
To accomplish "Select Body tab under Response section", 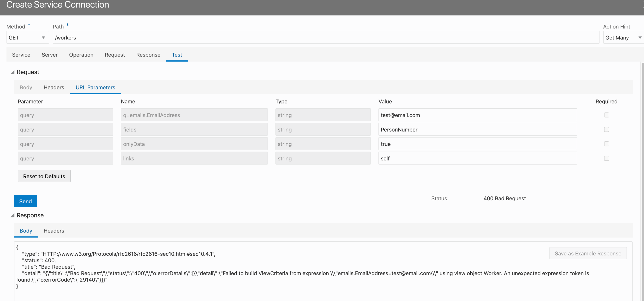I will pyautogui.click(x=26, y=231).
